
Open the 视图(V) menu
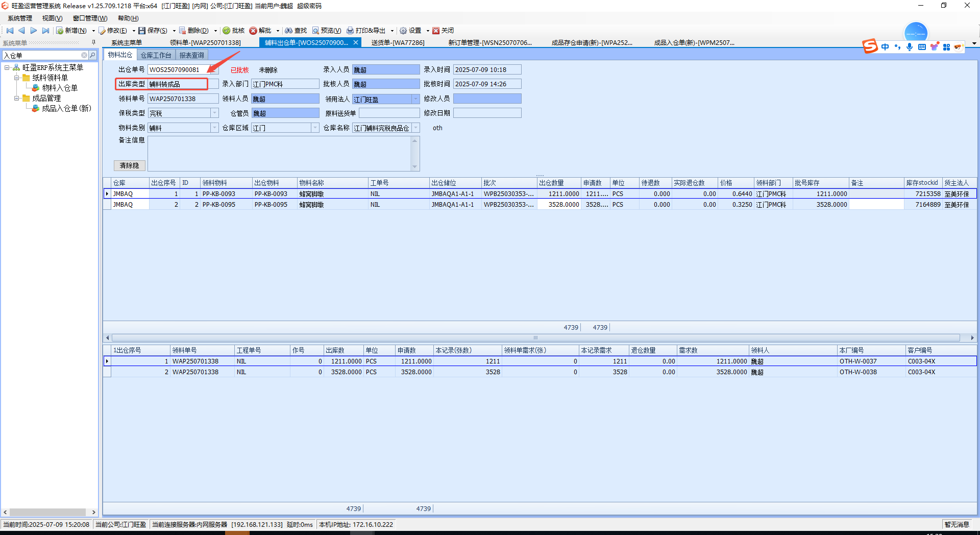52,18
